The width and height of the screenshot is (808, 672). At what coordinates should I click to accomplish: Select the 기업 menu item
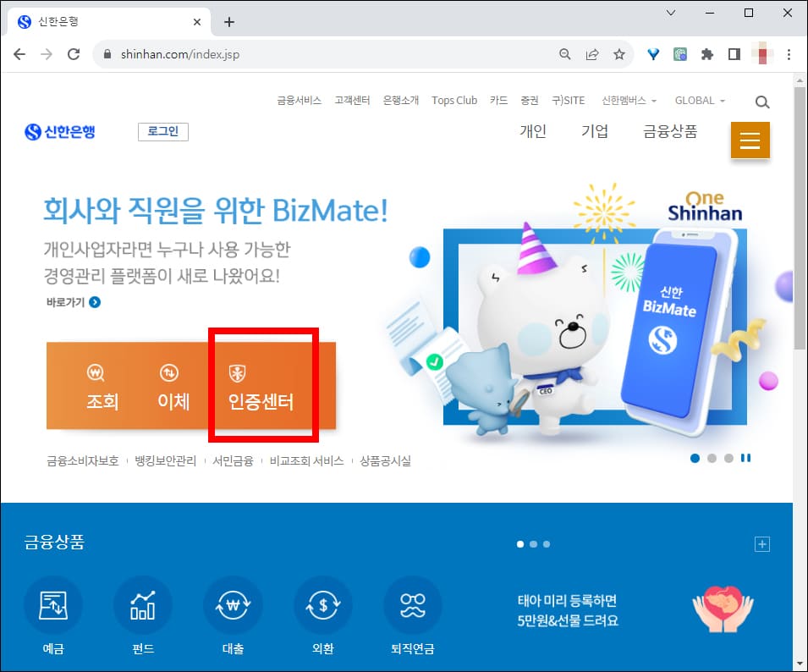click(595, 133)
